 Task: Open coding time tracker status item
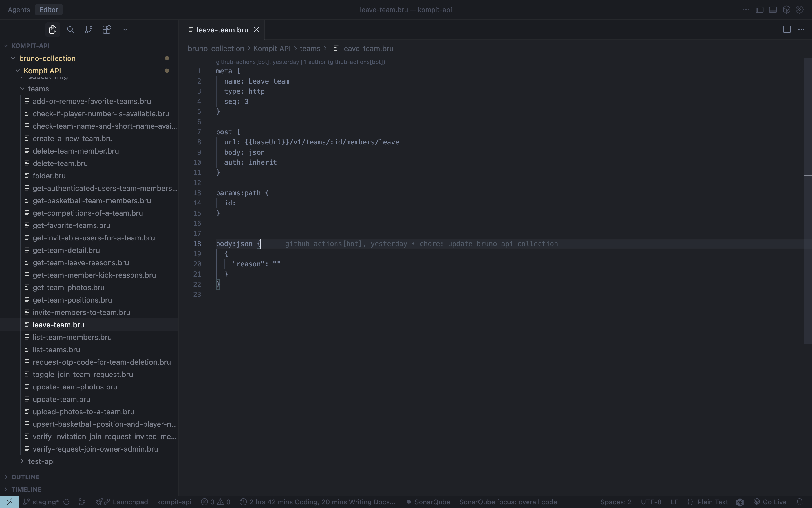coord(318,502)
